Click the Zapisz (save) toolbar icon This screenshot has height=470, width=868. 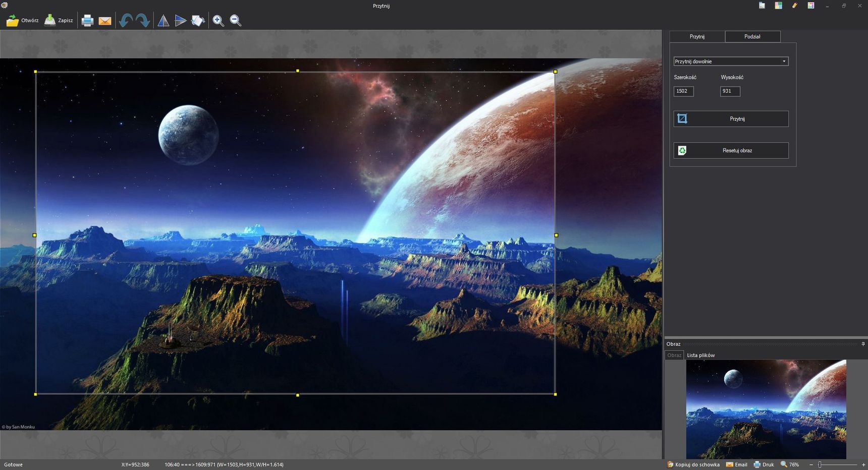click(x=50, y=20)
